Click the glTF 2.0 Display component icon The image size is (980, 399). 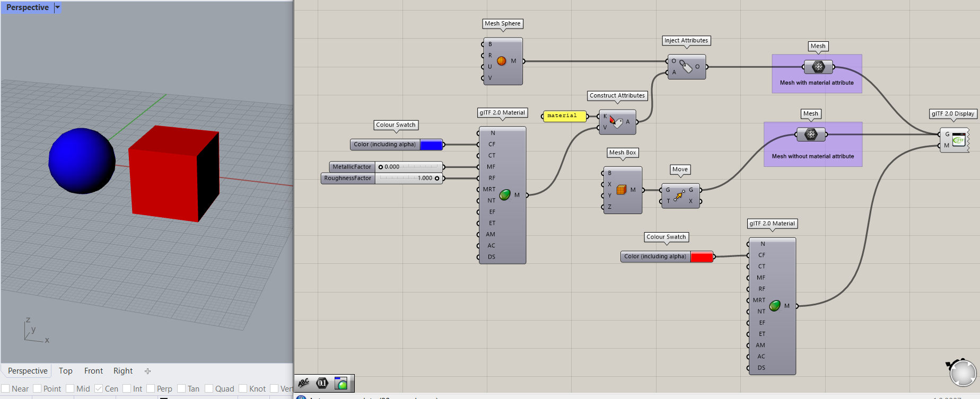click(958, 140)
